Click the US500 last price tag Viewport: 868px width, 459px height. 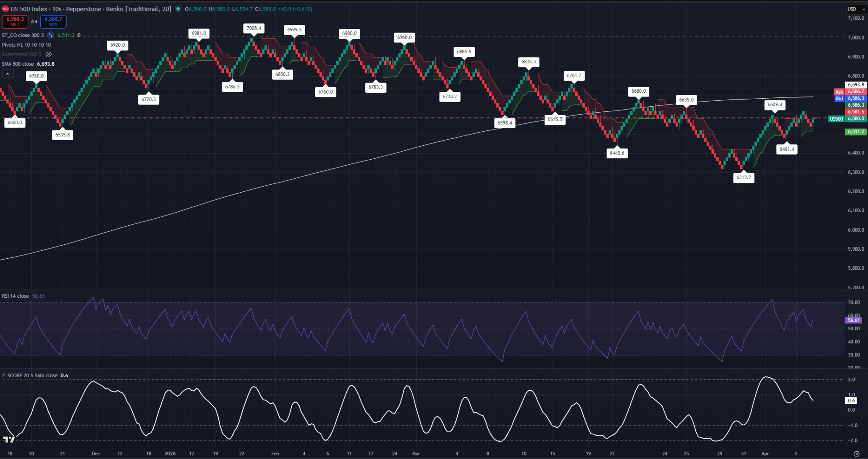point(836,119)
